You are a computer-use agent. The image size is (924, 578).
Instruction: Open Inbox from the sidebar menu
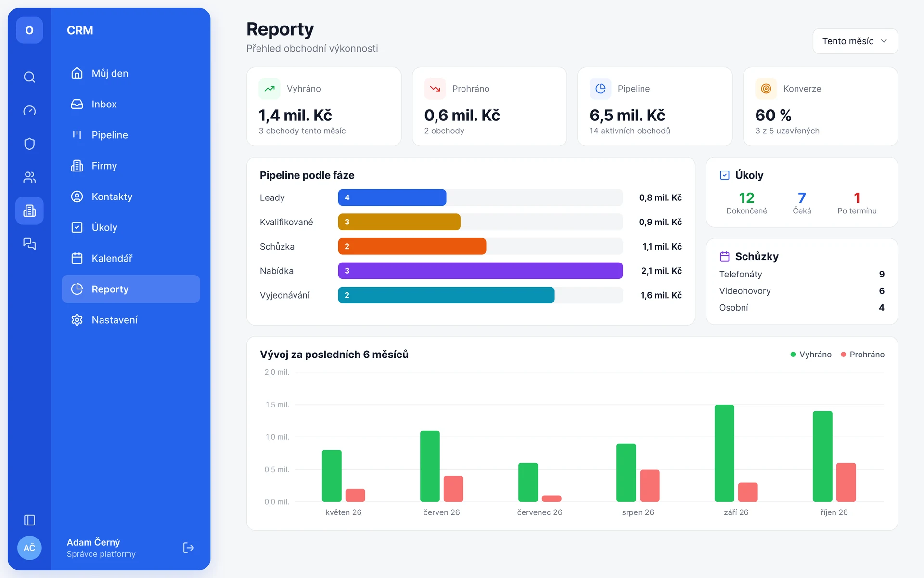[131, 104]
